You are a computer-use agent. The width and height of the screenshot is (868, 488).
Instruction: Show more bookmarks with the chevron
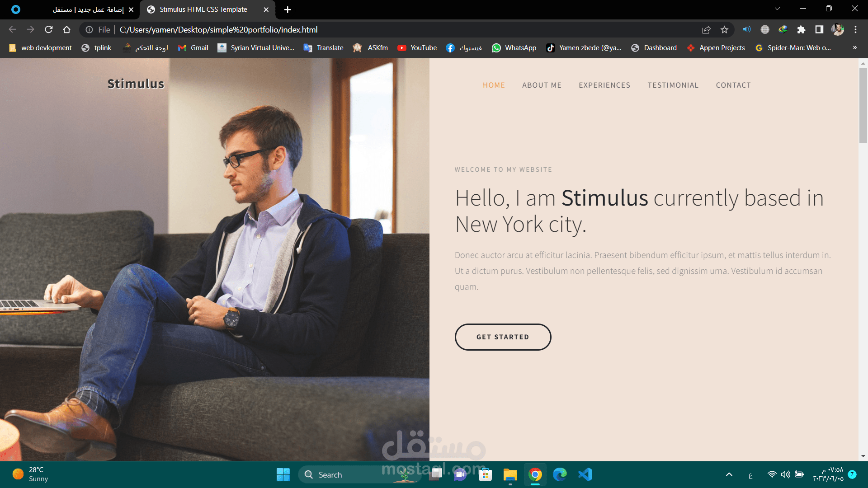[x=854, y=47]
